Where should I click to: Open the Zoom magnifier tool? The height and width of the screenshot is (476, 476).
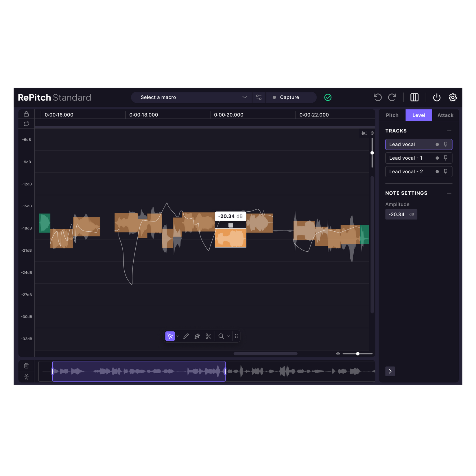pyautogui.click(x=221, y=336)
